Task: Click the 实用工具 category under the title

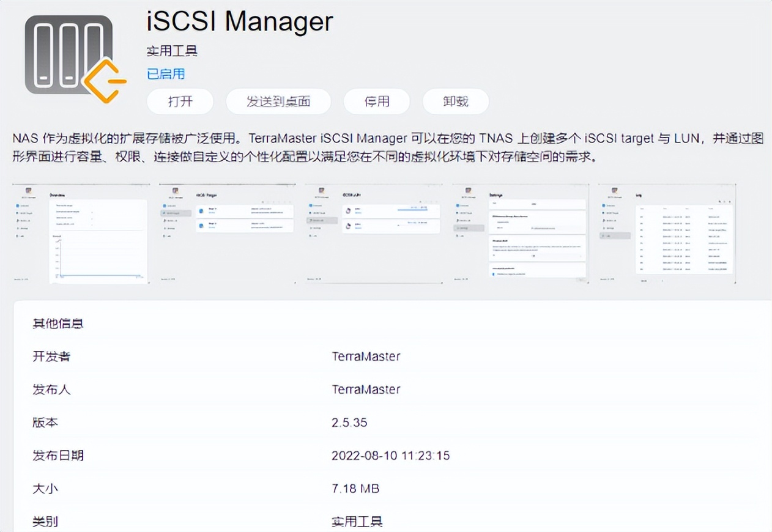Action: pyautogui.click(x=172, y=51)
